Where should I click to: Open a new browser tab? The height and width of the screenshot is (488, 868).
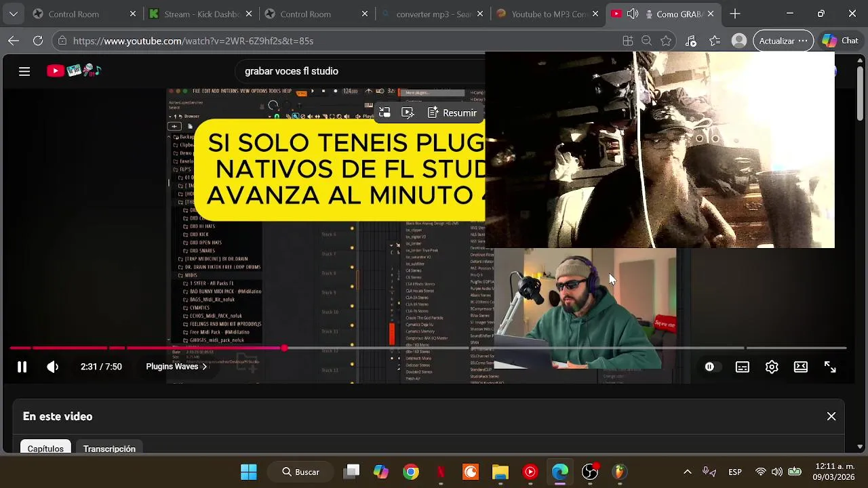pyautogui.click(x=735, y=14)
